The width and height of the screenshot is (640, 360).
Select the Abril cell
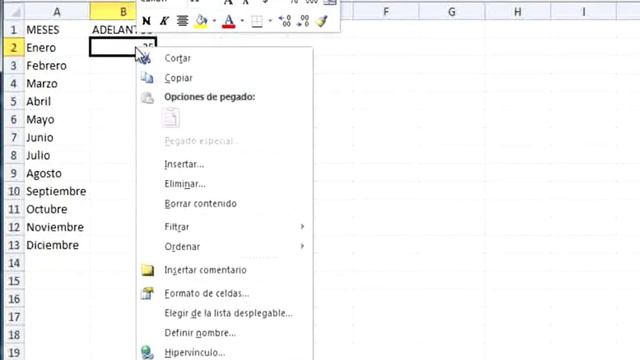[57, 102]
